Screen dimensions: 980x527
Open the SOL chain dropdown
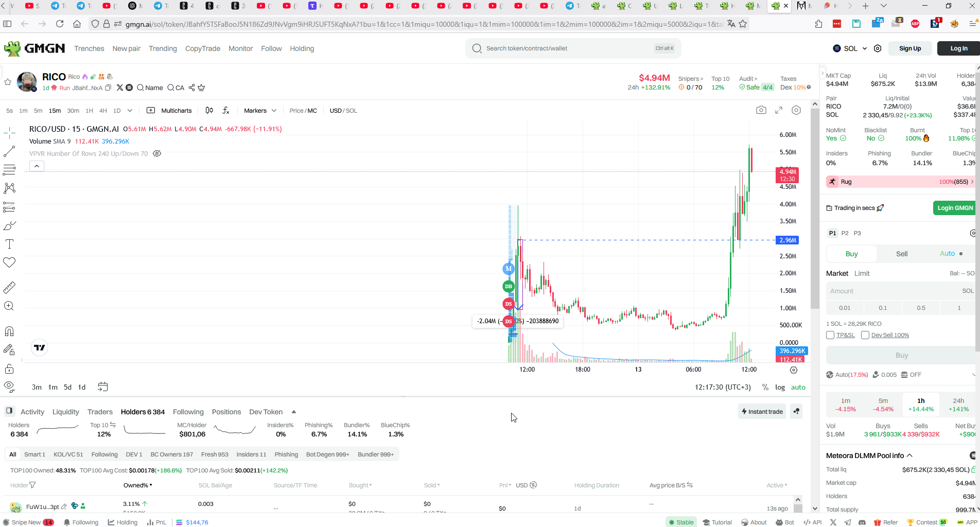coord(850,48)
